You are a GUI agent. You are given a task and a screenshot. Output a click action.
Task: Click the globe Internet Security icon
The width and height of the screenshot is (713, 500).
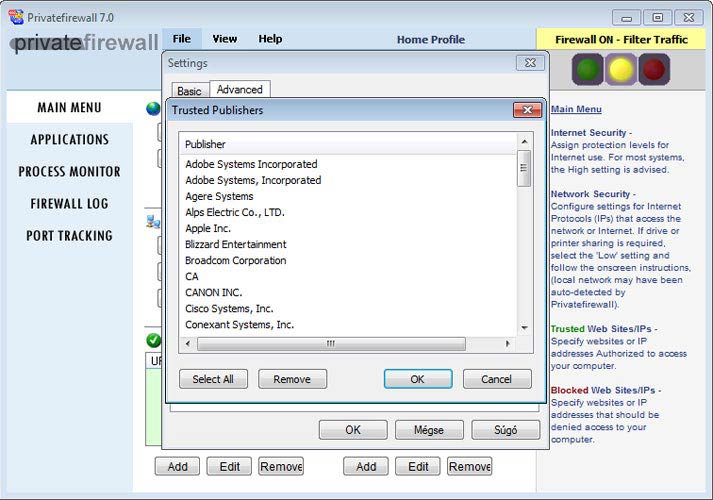pos(154,109)
